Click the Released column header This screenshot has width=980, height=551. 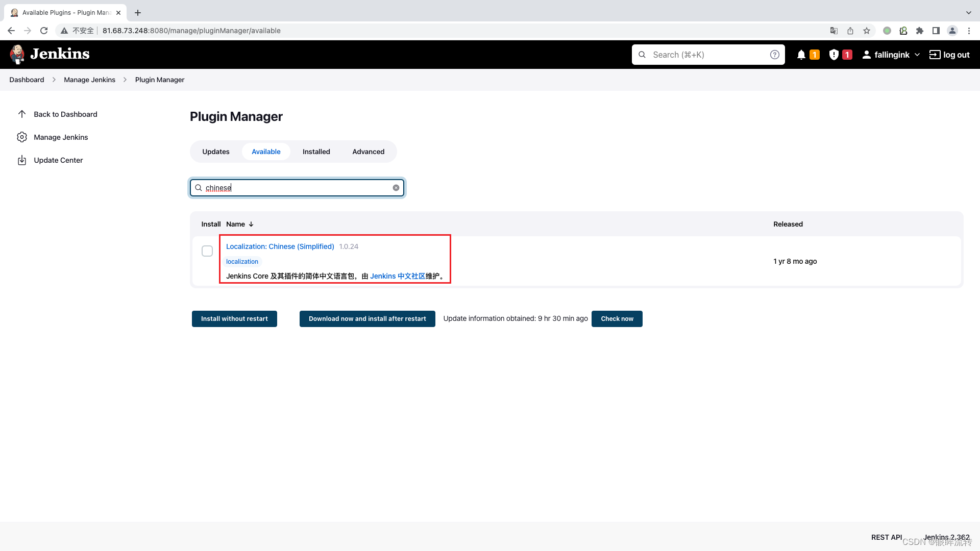(788, 224)
